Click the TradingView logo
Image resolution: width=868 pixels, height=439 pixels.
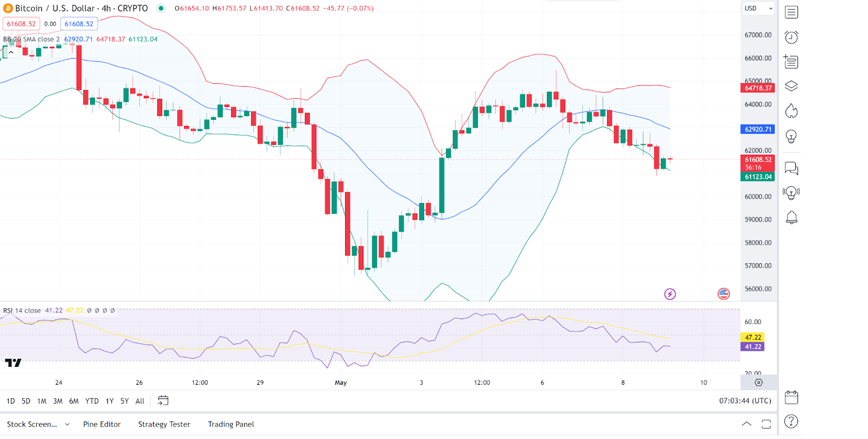coord(13,362)
